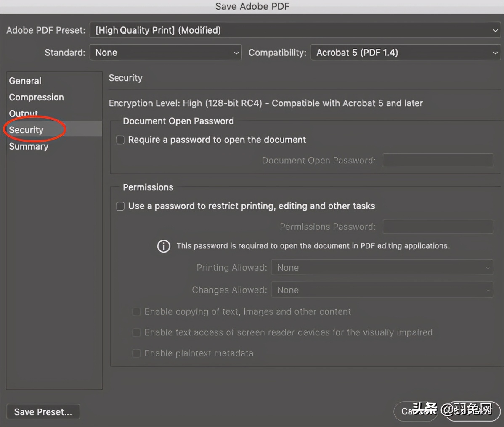Click the Permissions Password field
The width and height of the screenshot is (504, 427).
tap(438, 227)
